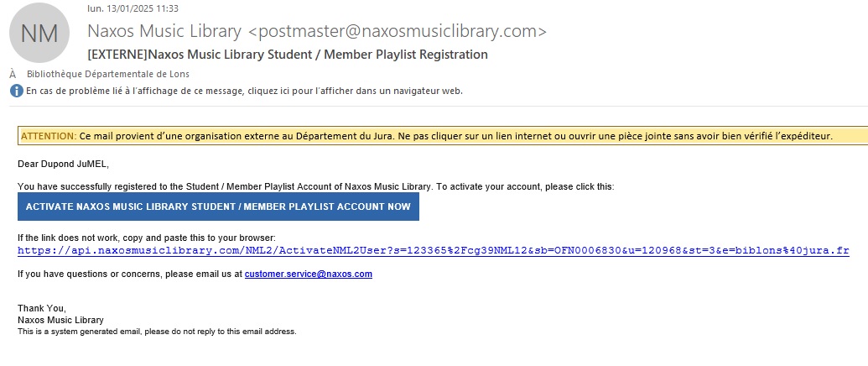This screenshot has height=366, width=868.
Task: Click the message to view in browser
Action: coord(244,91)
